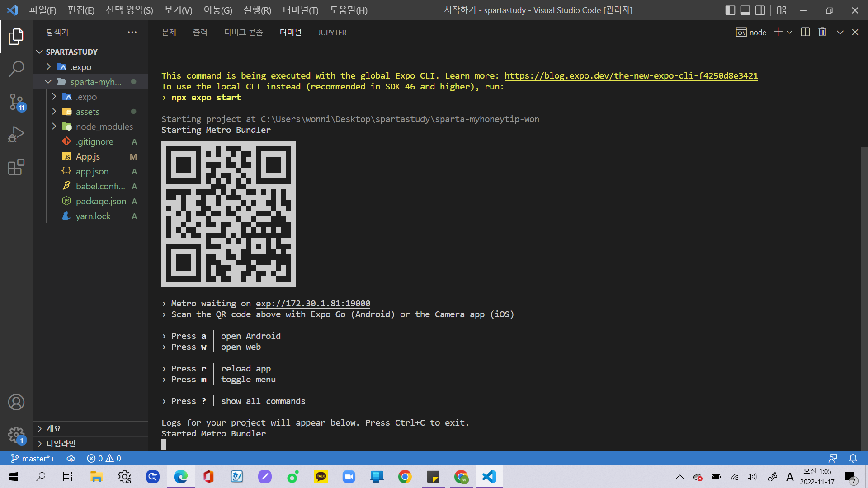Open the 이동(G) menu
The width and height of the screenshot is (868, 488).
pyautogui.click(x=218, y=10)
